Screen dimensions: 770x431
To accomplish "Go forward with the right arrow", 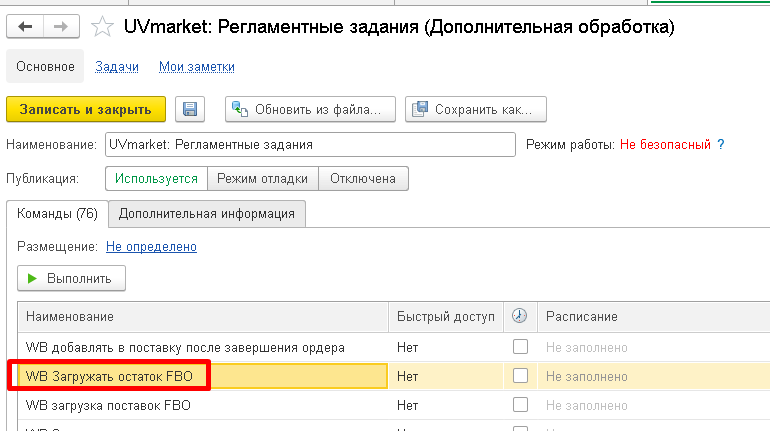I will pos(61,27).
